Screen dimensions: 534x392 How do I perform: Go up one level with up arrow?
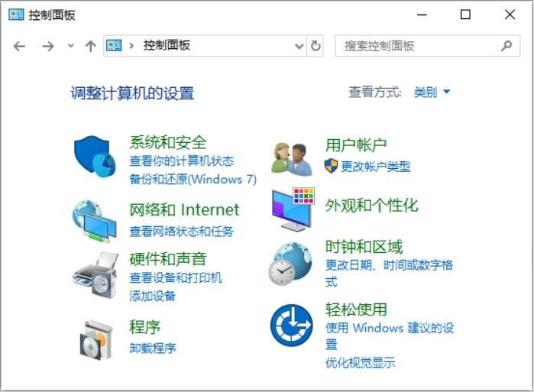91,46
